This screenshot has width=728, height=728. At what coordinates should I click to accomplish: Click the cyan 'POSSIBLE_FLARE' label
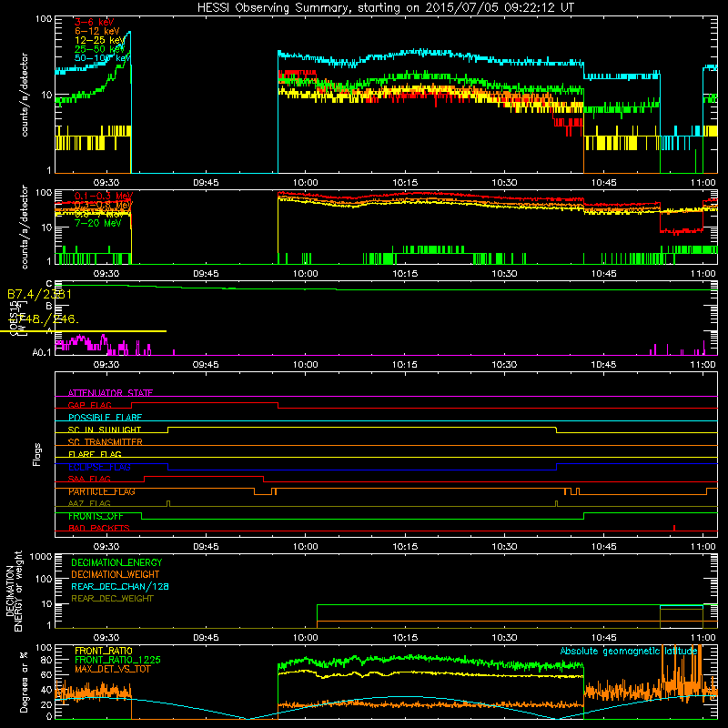[105, 418]
